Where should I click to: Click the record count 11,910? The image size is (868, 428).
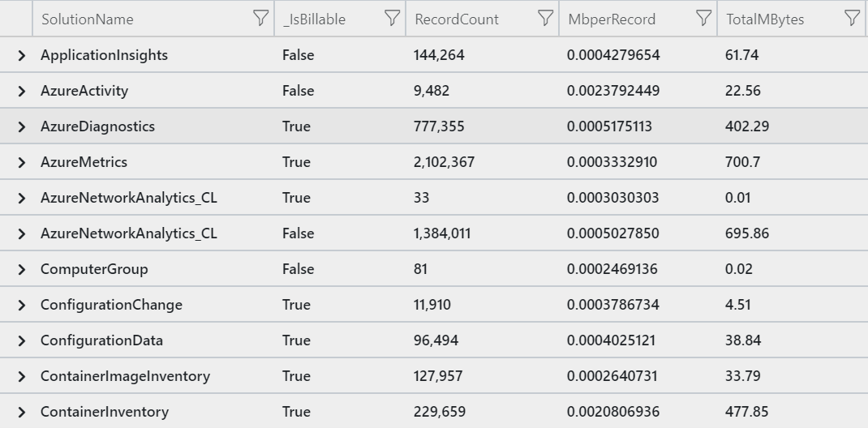click(x=432, y=305)
